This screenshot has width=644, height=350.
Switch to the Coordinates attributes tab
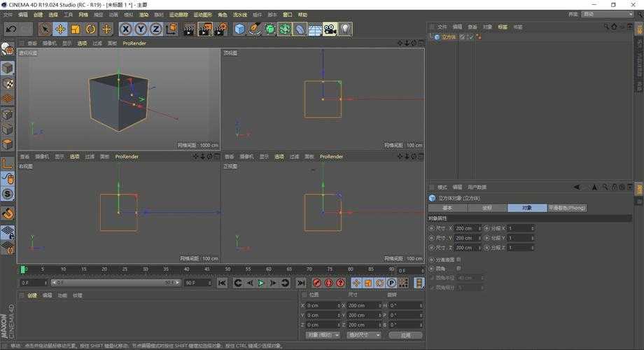pos(487,208)
